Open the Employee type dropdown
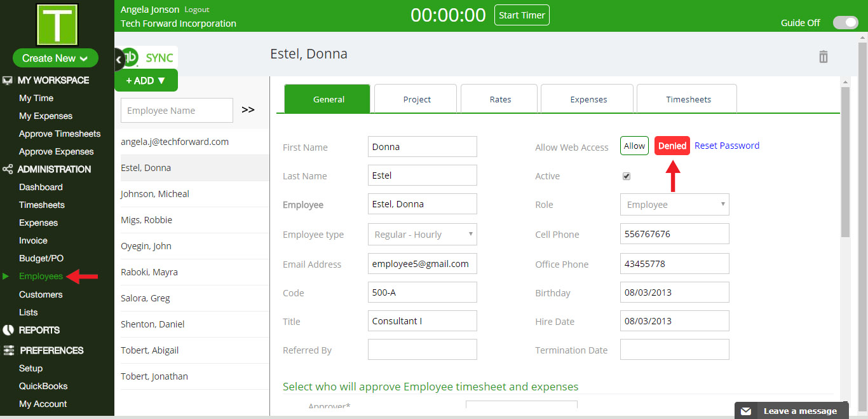This screenshot has width=868, height=419. 423,235
